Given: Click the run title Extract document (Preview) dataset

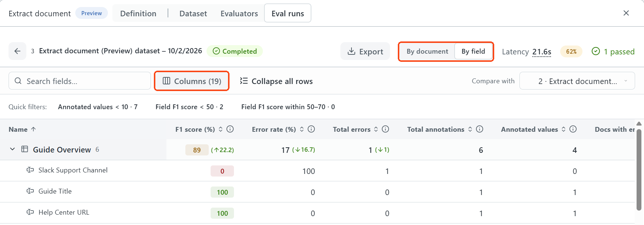Looking at the screenshot, I should tap(120, 51).
